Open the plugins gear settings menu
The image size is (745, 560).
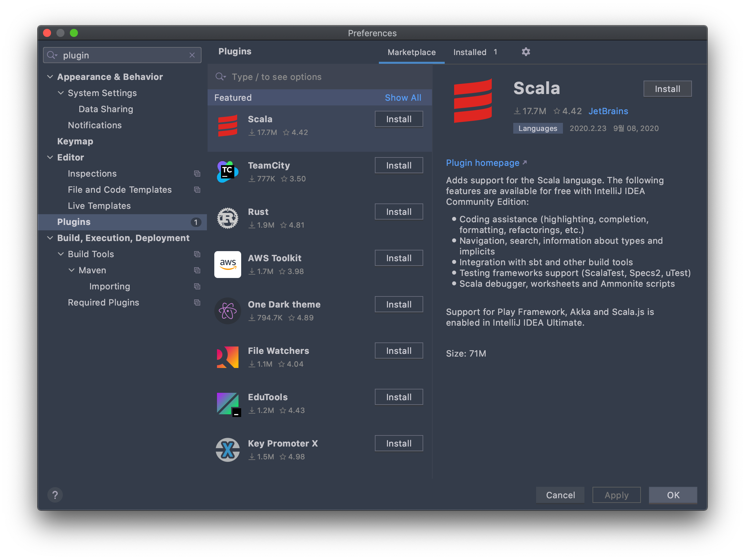tap(526, 52)
